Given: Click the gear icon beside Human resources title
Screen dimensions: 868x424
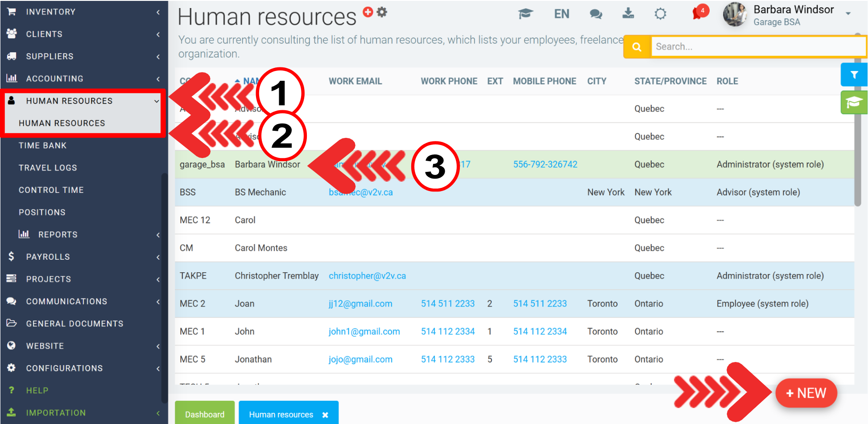Looking at the screenshot, I should (382, 12).
